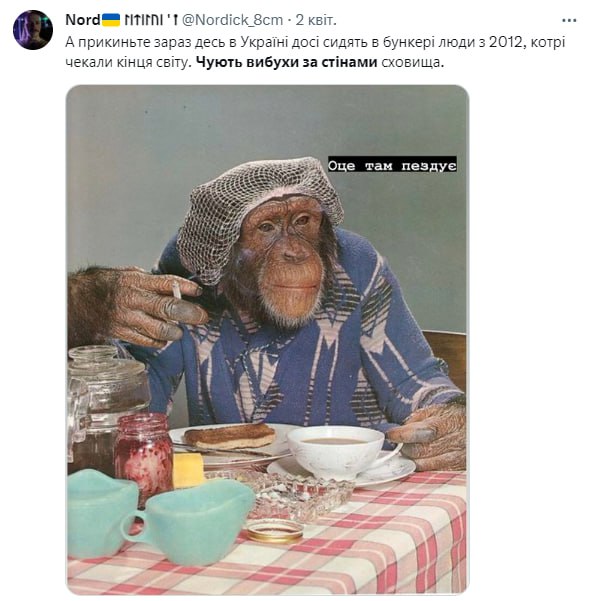Click the first line of tweet text
Screen dimensions: 590x601
315,42
